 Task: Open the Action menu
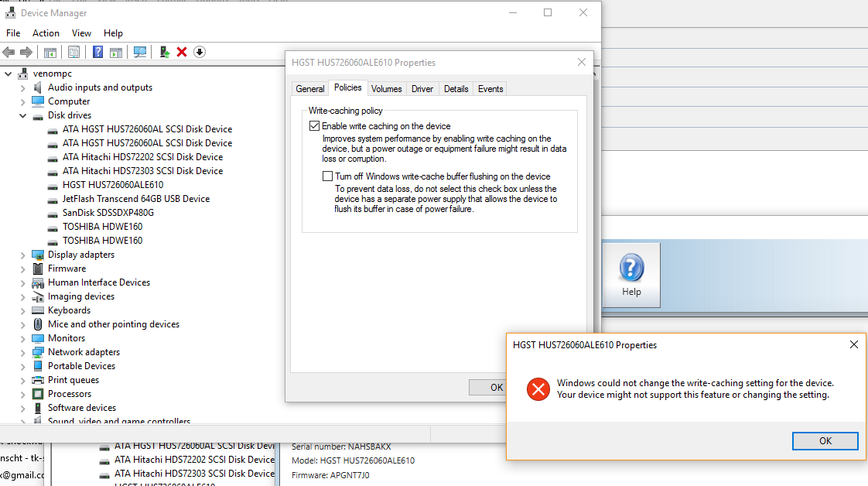[46, 33]
